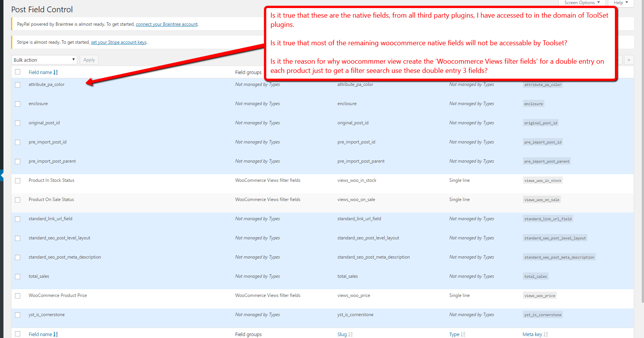Click the pre_import_post_parent field name
The image size is (644, 338).
(52, 161)
